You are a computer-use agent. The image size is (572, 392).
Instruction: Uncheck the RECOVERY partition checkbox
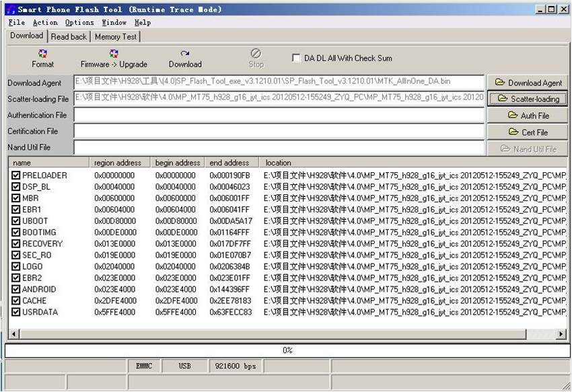pos(15,243)
